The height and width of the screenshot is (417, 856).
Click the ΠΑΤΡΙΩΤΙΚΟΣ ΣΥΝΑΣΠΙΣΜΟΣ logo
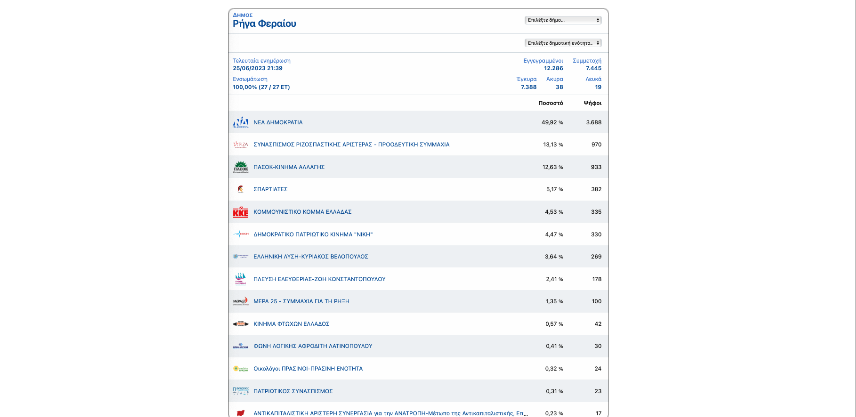241,391
